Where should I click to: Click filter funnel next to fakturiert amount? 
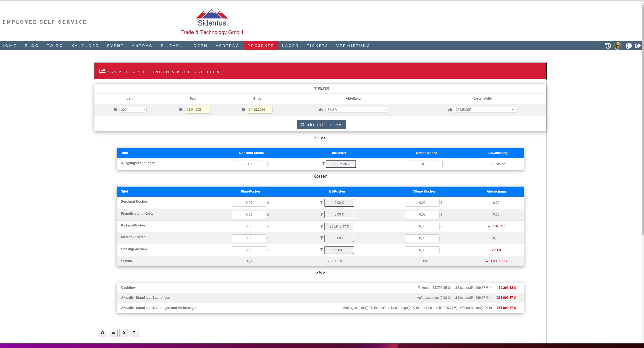pos(323,164)
